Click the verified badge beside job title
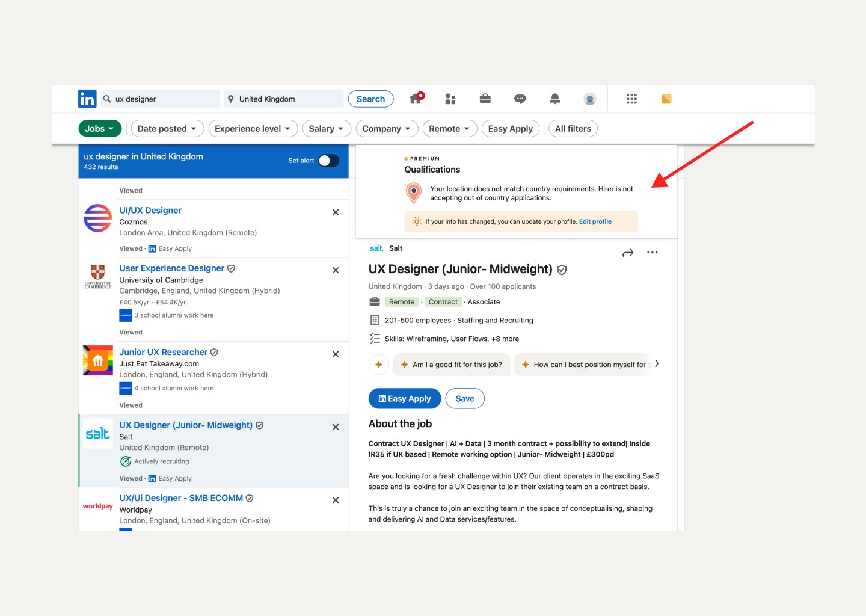The height and width of the screenshot is (616, 866). 562,270
